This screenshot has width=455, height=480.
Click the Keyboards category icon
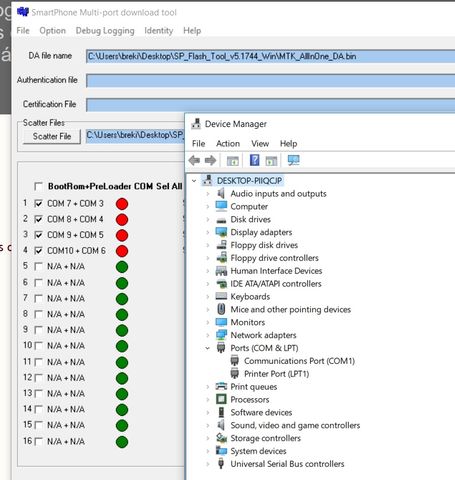(x=221, y=296)
